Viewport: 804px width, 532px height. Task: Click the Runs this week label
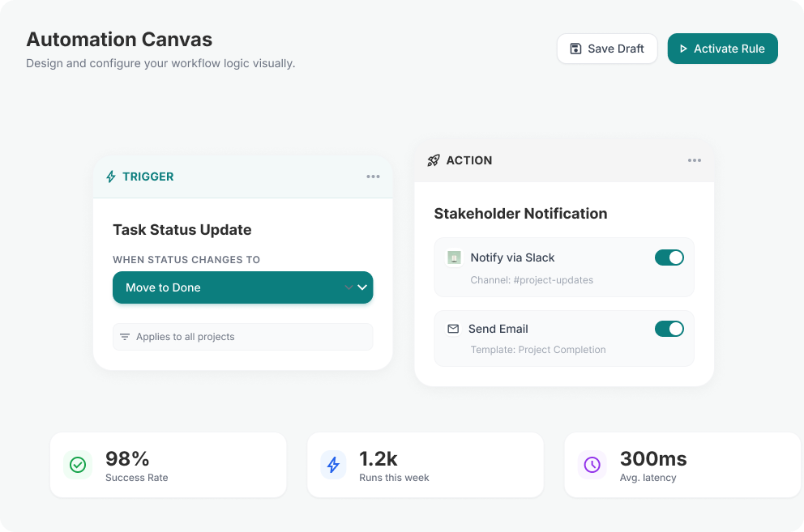click(x=394, y=478)
